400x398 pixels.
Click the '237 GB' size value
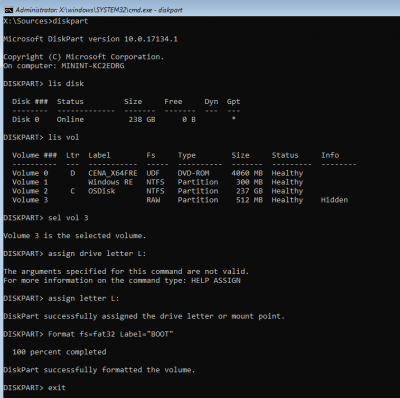point(249,191)
